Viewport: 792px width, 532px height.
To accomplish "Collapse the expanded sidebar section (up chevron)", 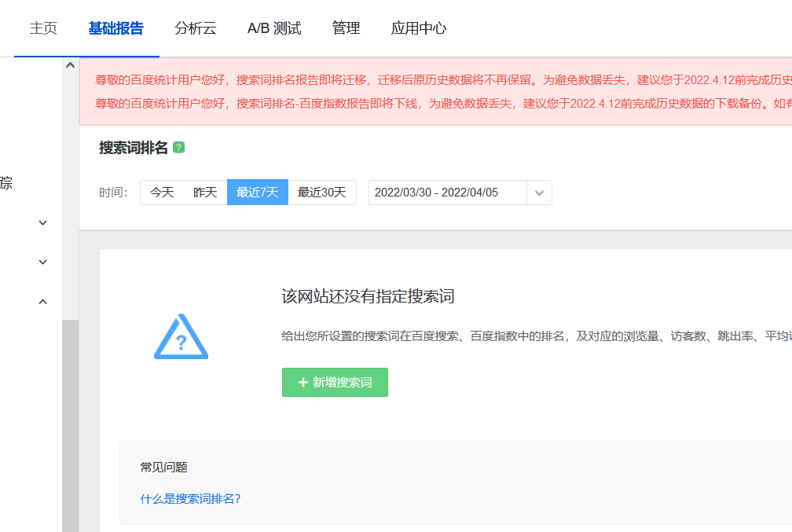I will pyautogui.click(x=43, y=302).
